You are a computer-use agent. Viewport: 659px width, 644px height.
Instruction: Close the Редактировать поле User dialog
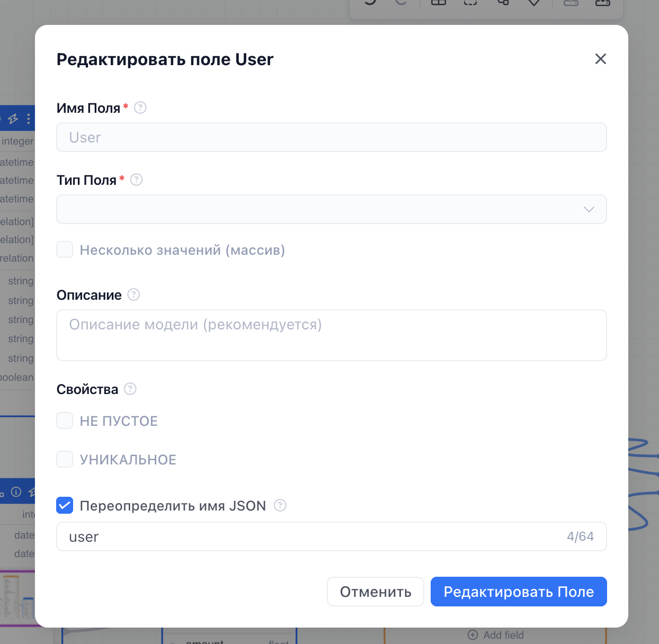[600, 59]
